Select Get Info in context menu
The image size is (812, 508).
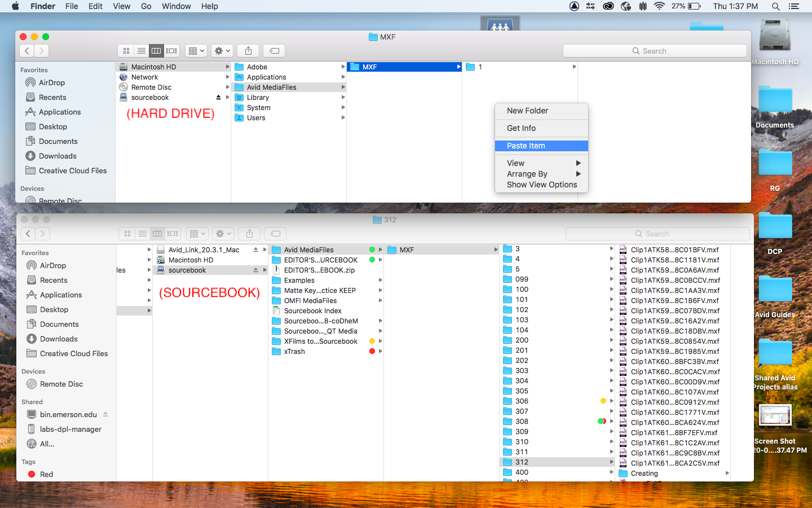541,128
